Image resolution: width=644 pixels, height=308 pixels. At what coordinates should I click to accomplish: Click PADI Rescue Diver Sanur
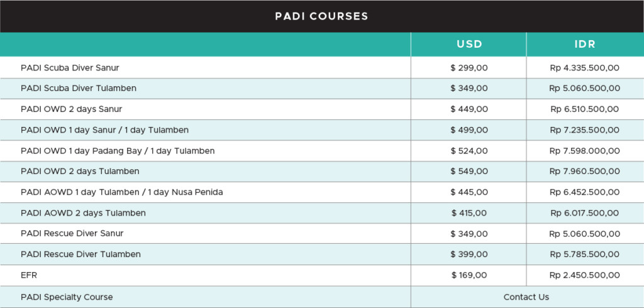[72, 233]
